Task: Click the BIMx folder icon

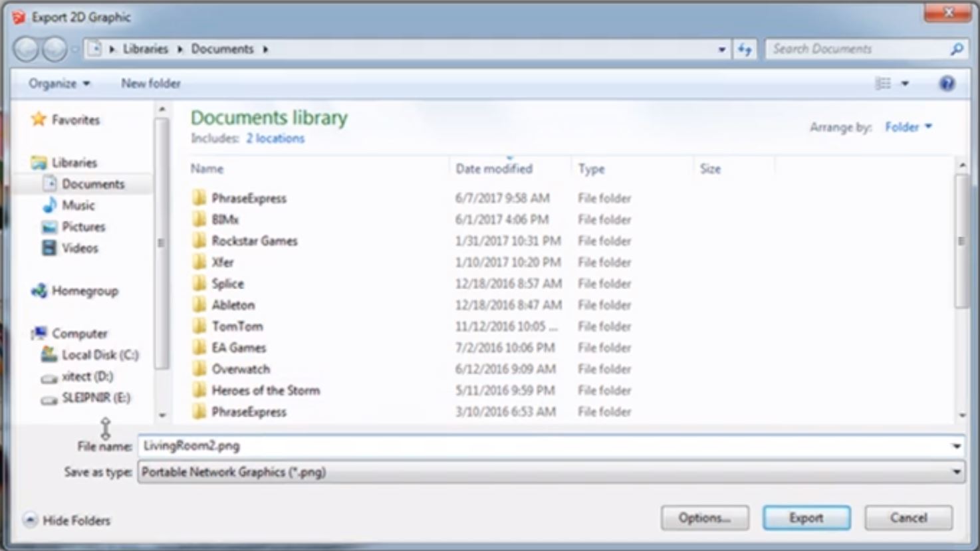Action: 199,219
